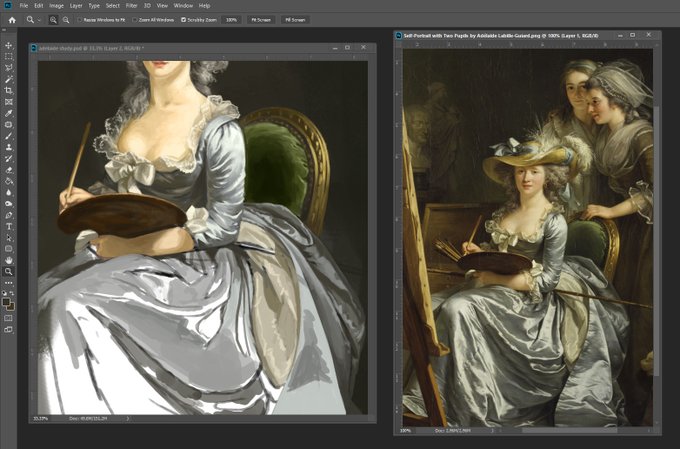Select the Eraser tool
The width and height of the screenshot is (680, 449).
pyautogui.click(x=8, y=170)
